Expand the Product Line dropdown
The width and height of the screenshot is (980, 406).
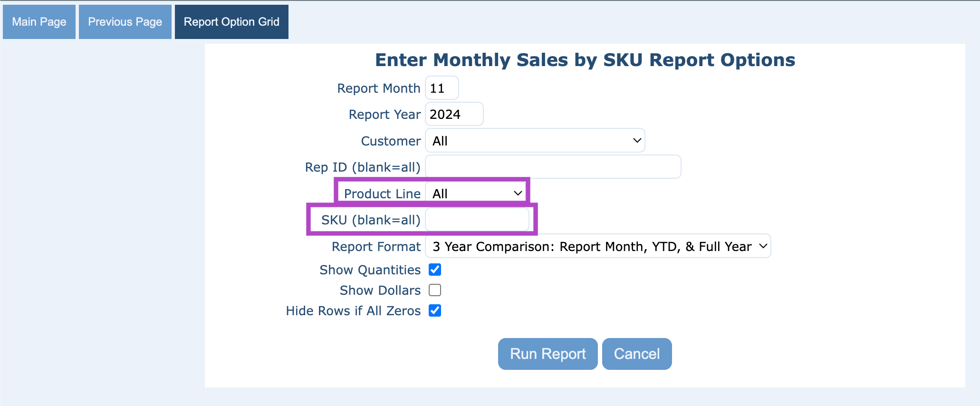click(477, 193)
